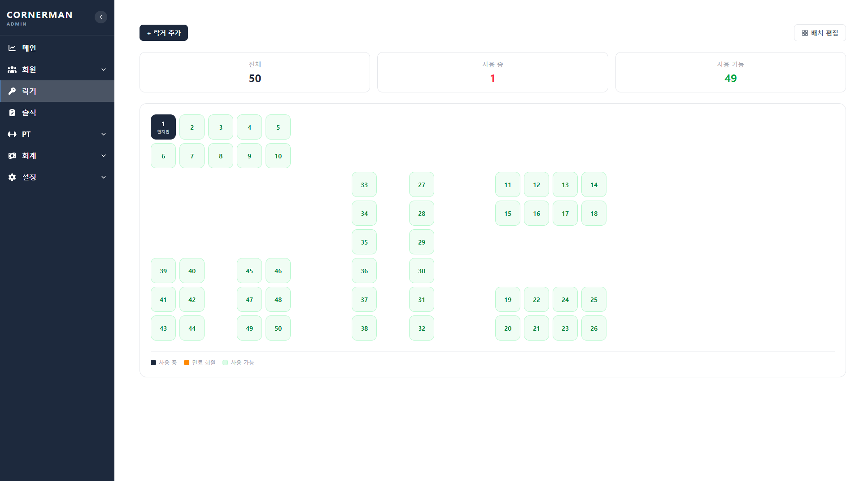Viewport: 868px width, 481px height.
Task: Click the members group icon beside 회원
Action: (x=12, y=70)
